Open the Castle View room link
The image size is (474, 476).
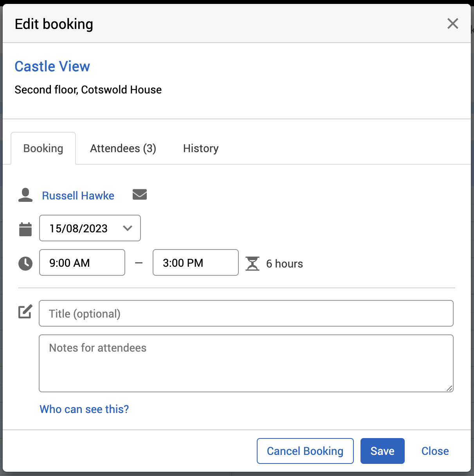(x=52, y=66)
